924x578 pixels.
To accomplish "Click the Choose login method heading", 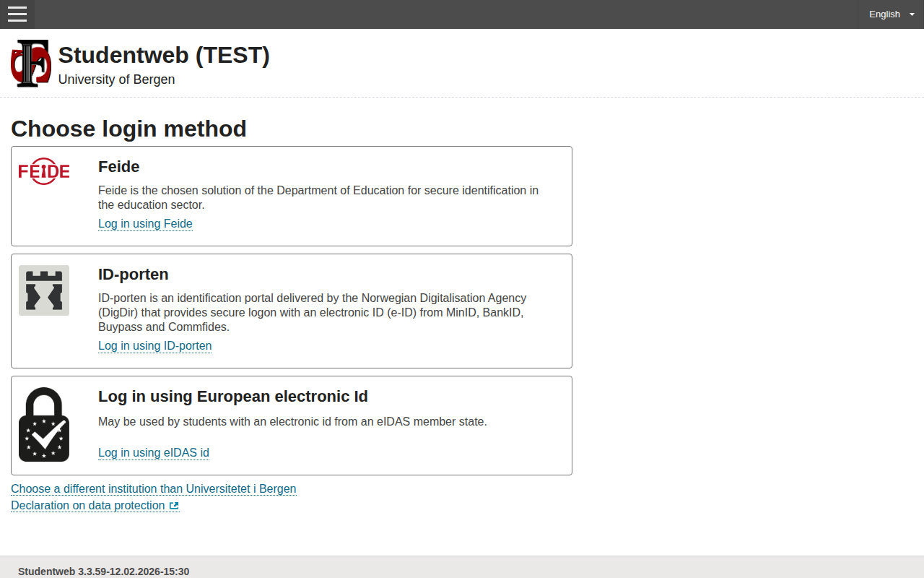I will coord(128,129).
